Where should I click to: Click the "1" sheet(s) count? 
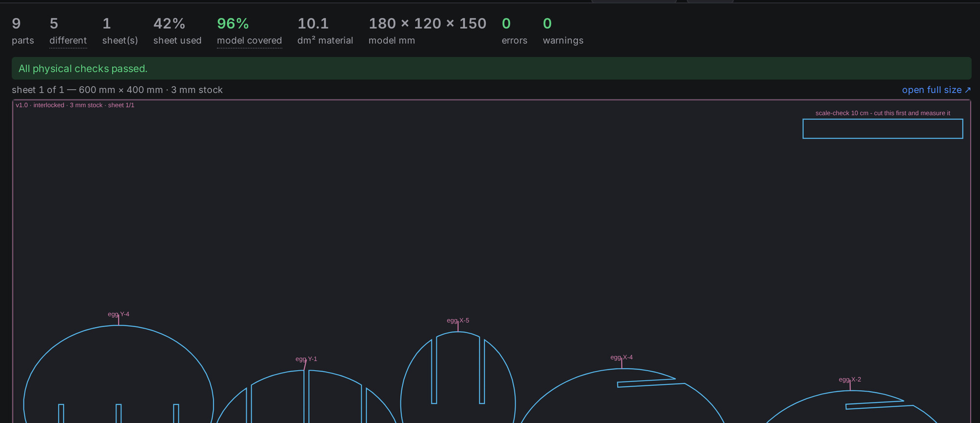[x=107, y=24]
